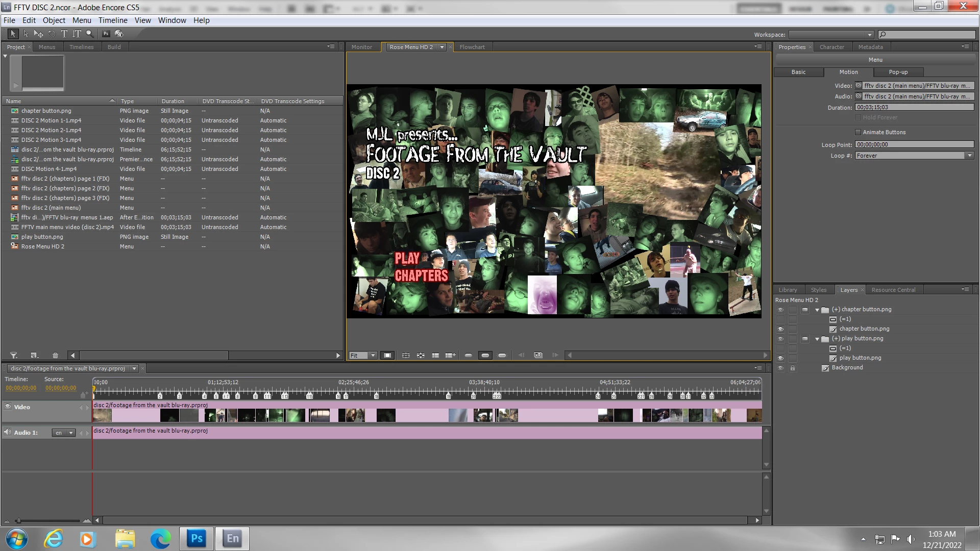This screenshot has height=551, width=980.
Task: Hide the Background layer eye icon
Action: [780, 368]
